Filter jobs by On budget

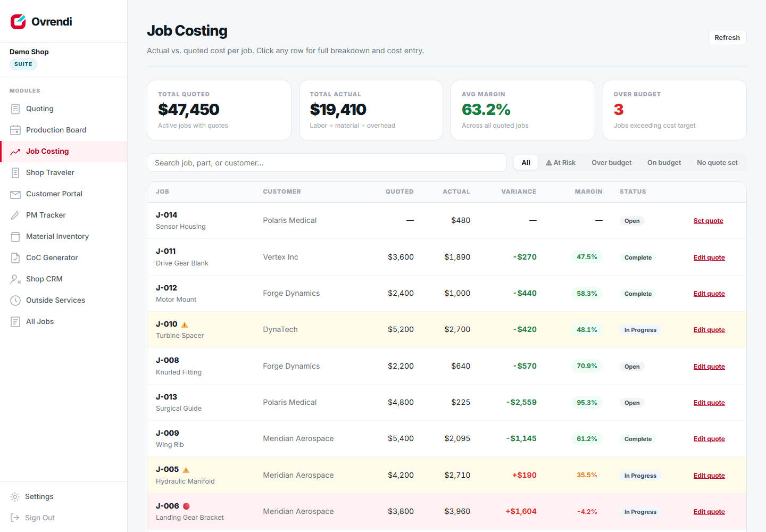click(664, 163)
